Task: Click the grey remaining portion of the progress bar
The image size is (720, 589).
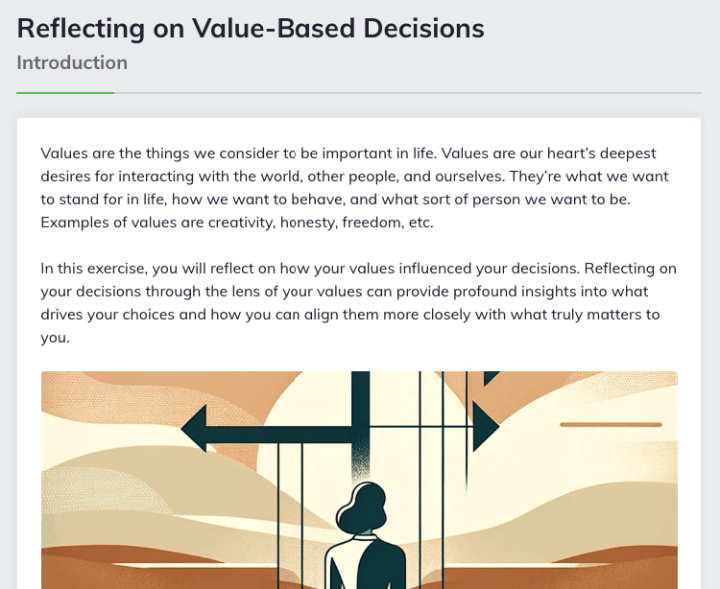Action: click(408, 93)
